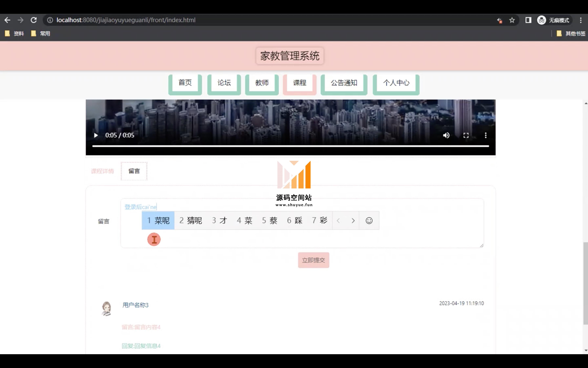Open the 资料 bookmarks folder
588x368 pixels.
coord(14,34)
